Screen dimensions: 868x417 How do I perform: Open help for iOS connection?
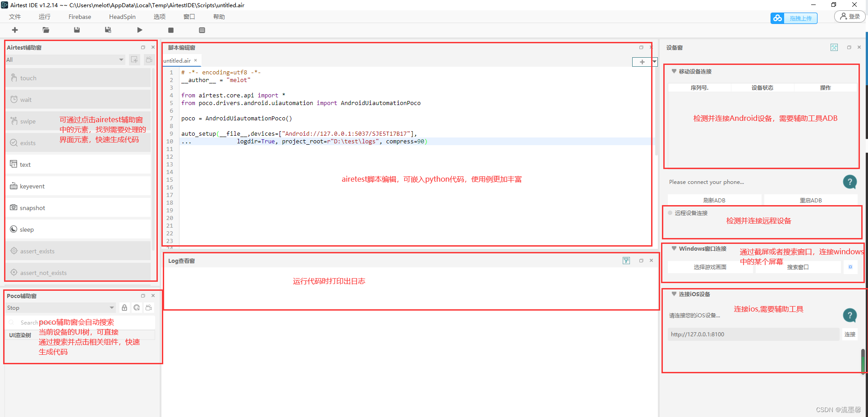point(850,315)
